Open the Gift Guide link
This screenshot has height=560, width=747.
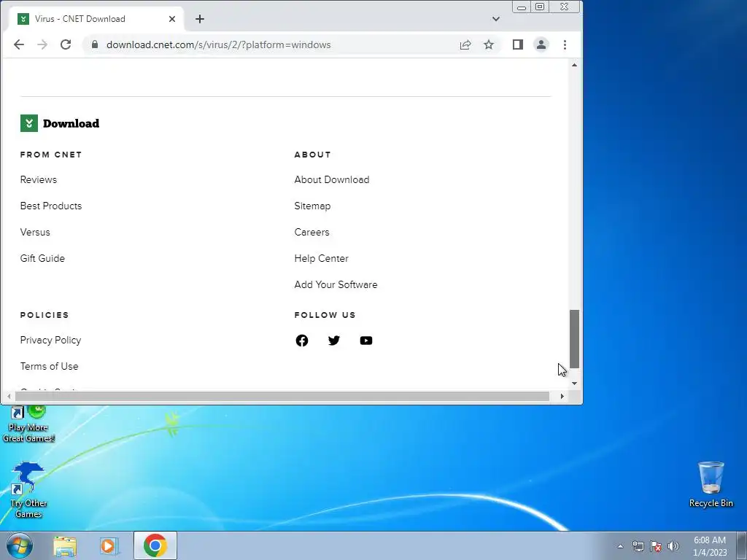tap(42, 258)
